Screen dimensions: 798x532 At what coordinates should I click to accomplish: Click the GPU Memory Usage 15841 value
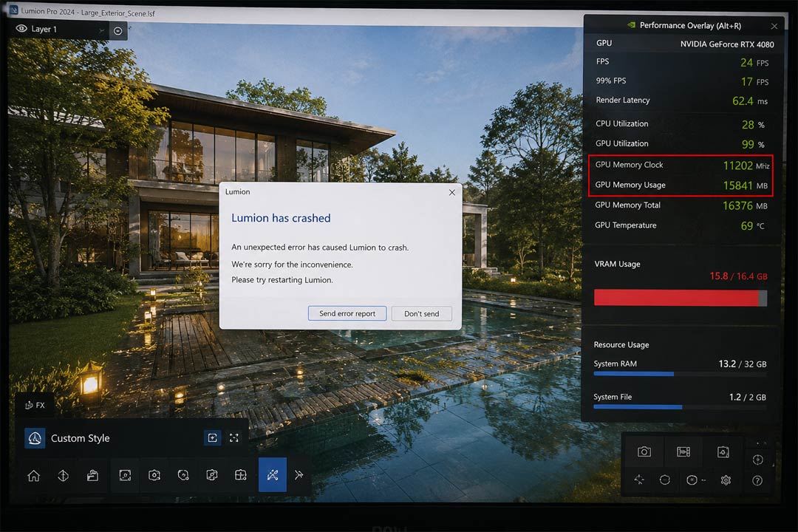737,185
